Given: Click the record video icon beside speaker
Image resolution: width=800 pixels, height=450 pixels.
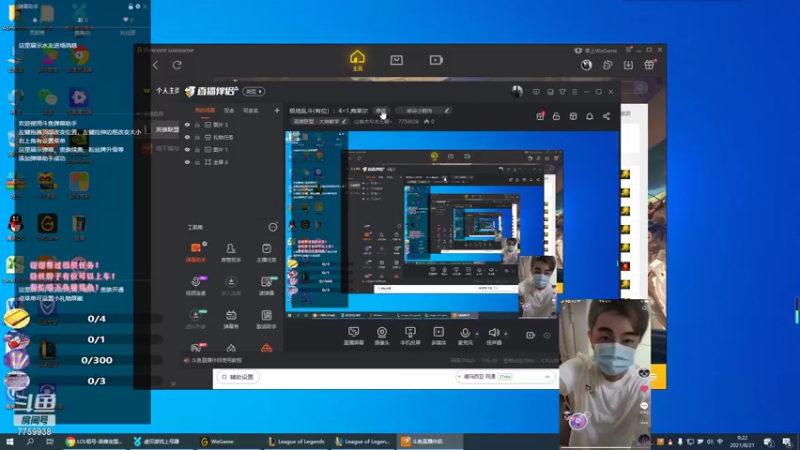Looking at the screenshot, I should pos(531,335).
